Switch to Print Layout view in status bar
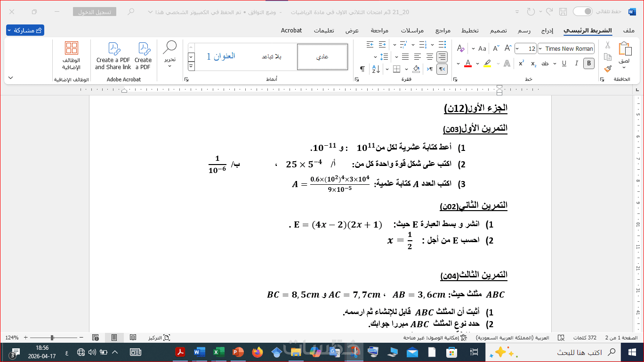This screenshot has width=644, height=362. tap(114, 338)
